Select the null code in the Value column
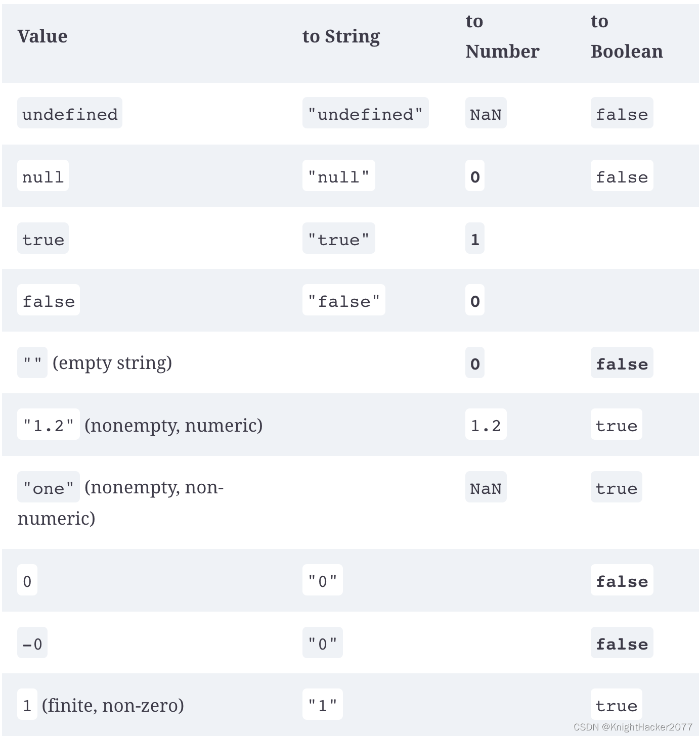 coord(43,176)
